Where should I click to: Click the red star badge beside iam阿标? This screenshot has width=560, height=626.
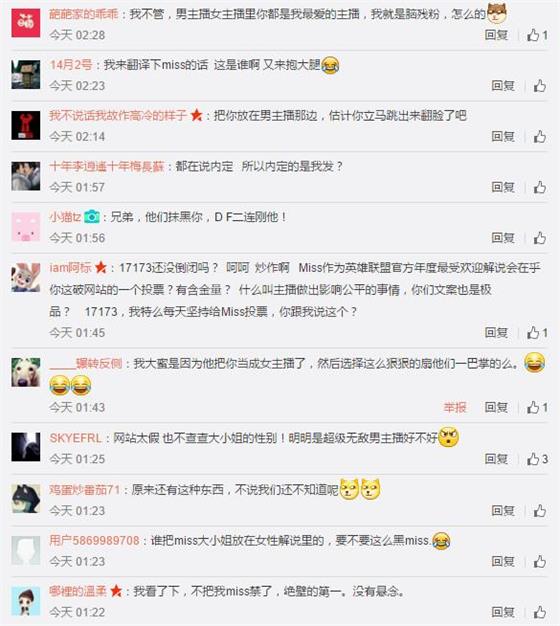(101, 267)
